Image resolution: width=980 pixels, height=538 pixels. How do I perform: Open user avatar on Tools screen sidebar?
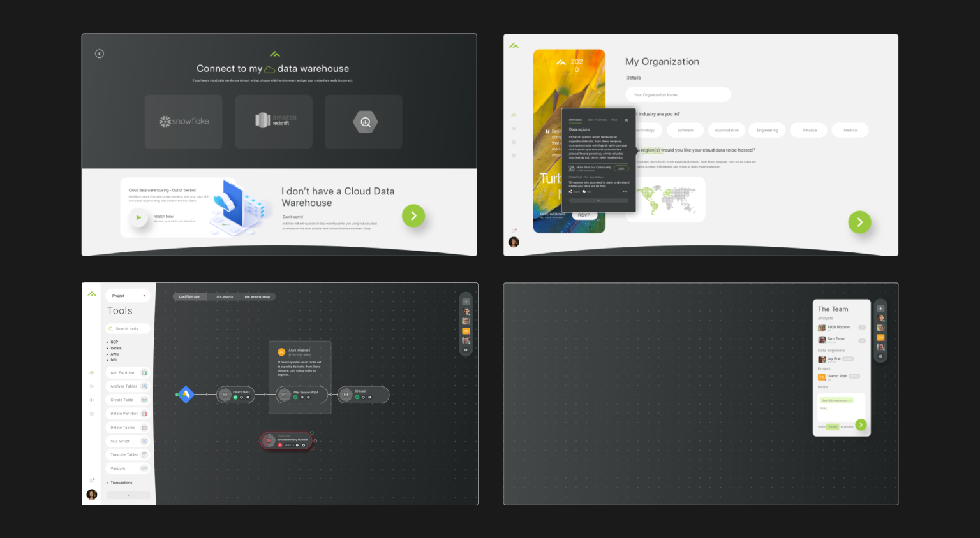(92, 495)
